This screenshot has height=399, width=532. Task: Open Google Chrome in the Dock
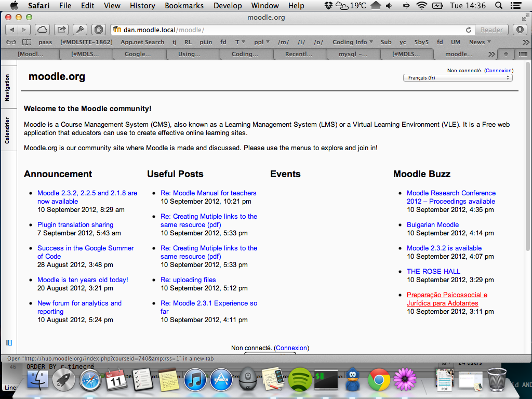point(379,380)
